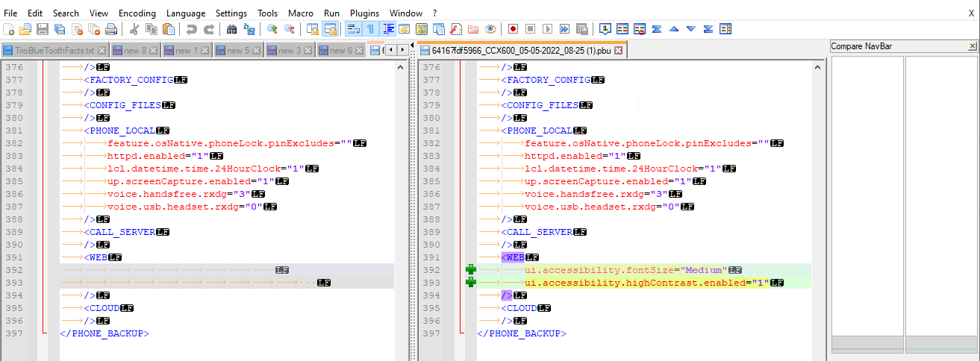Toggle synchronized vertical scrolling
Image resolution: width=980 pixels, height=361 pixels.
coord(313,29)
